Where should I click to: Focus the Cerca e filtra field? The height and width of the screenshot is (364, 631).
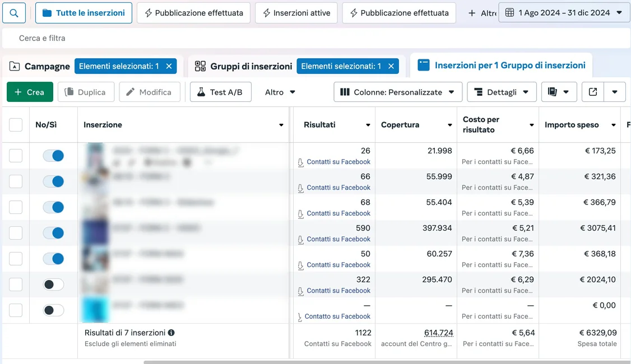pos(315,38)
